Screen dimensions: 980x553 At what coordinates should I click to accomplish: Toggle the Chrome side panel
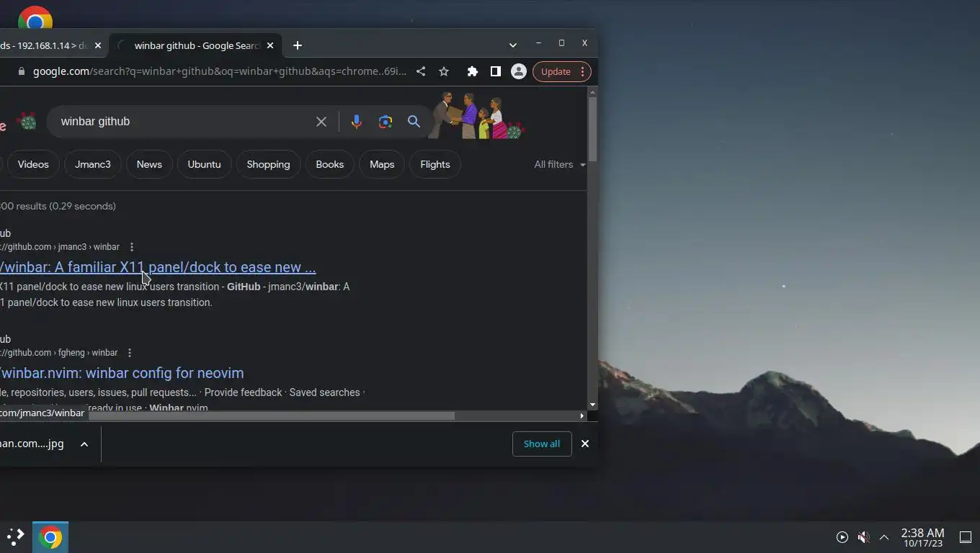coord(496,71)
